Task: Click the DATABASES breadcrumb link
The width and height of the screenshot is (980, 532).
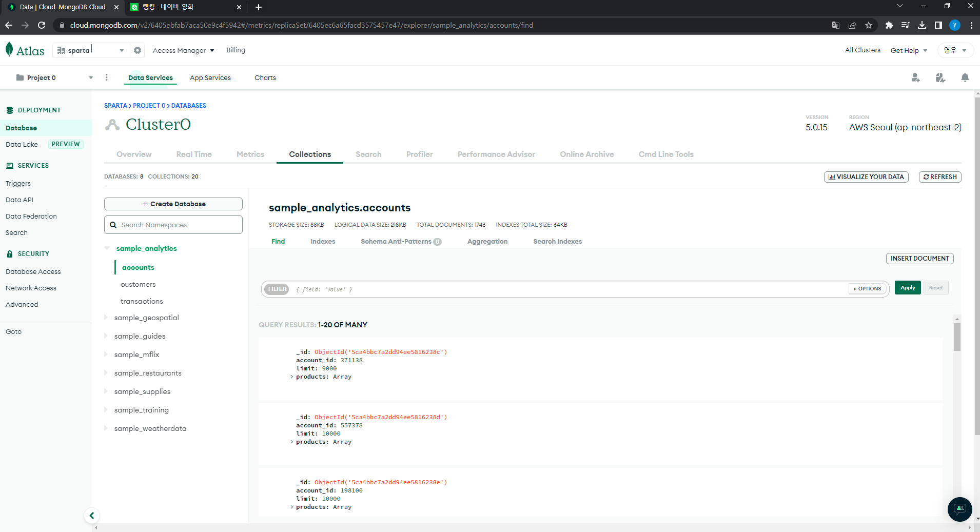Action: (189, 106)
